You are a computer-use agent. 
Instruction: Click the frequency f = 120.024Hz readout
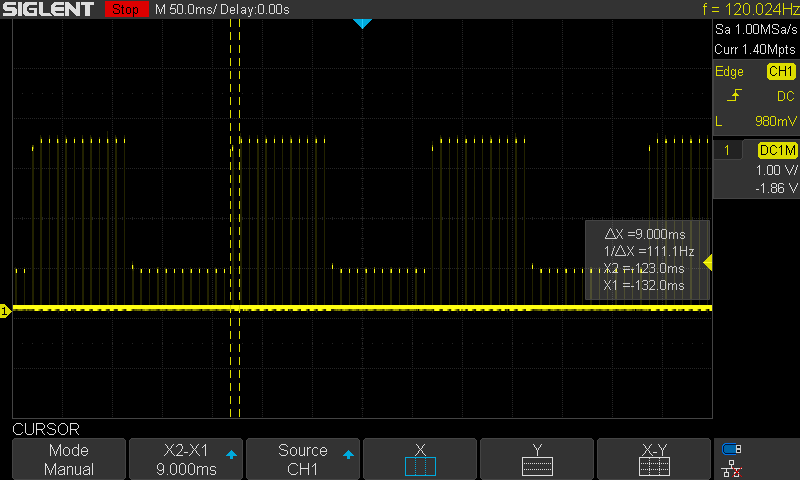click(750, 9)
